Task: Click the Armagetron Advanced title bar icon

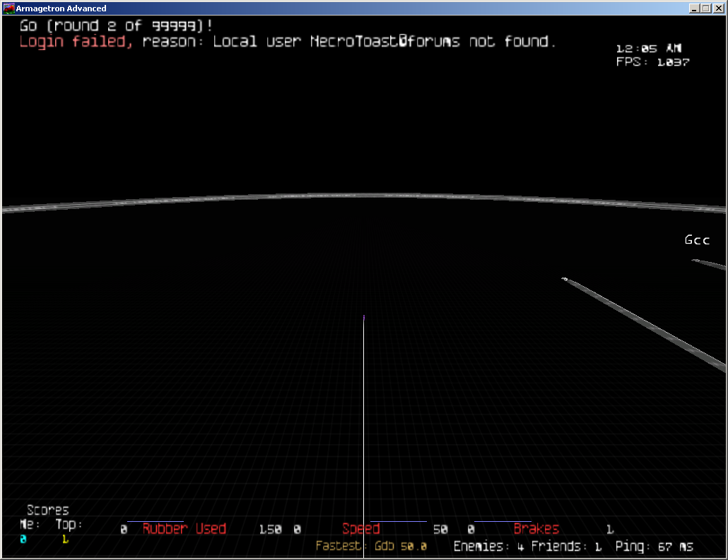Action: tap(9, 8)
